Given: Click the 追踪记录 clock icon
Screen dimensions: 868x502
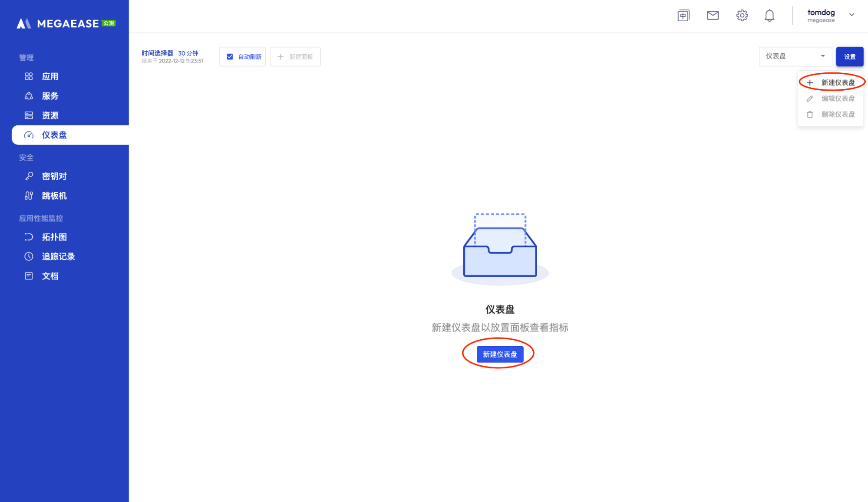Looking at the screenshot, I should [x=29, y=256].
